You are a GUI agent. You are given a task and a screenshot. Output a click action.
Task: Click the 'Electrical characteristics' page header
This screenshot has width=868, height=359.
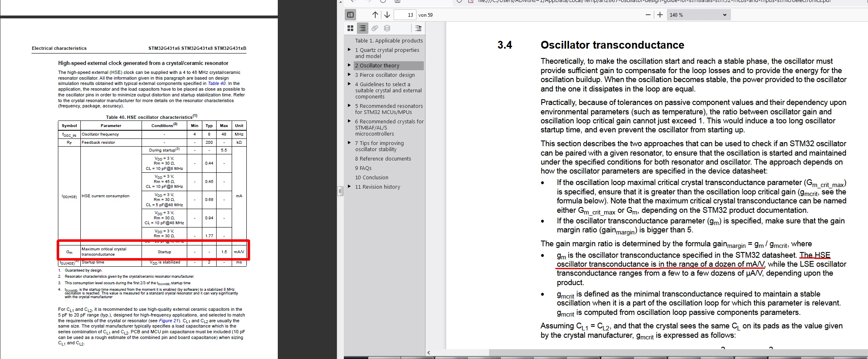point(59,48)
